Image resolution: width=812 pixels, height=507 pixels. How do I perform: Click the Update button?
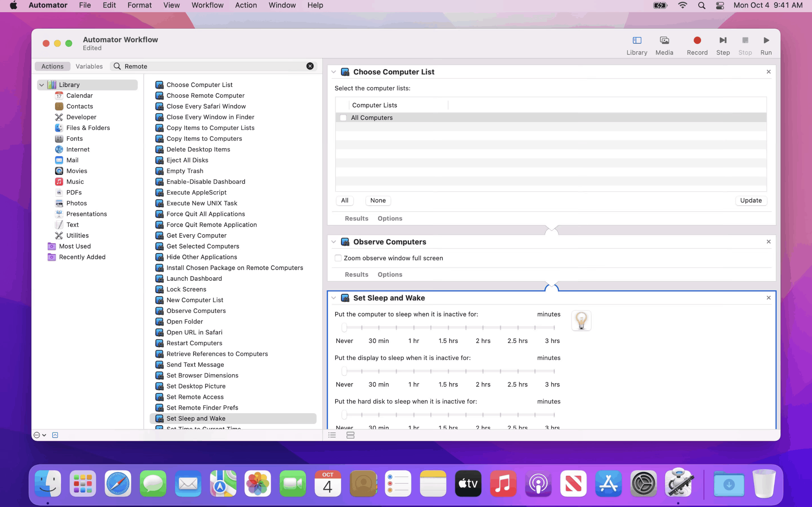click(x=750, y=201)
